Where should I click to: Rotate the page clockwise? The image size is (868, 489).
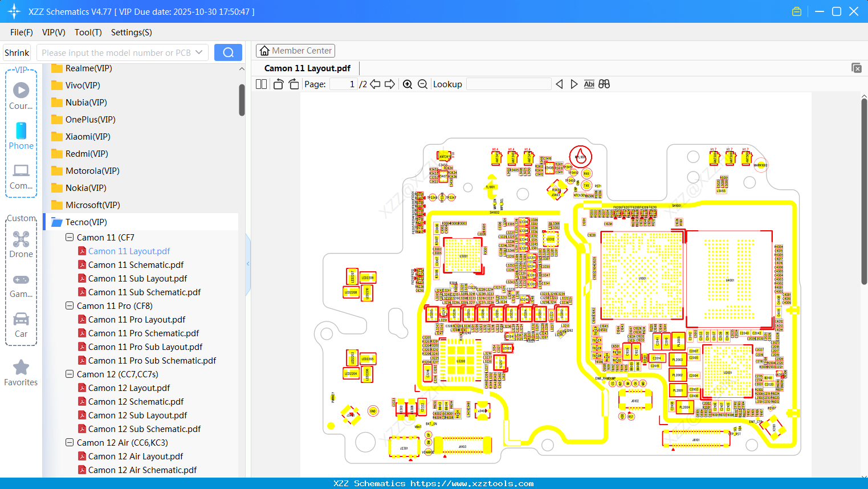[x=294, y=84]
